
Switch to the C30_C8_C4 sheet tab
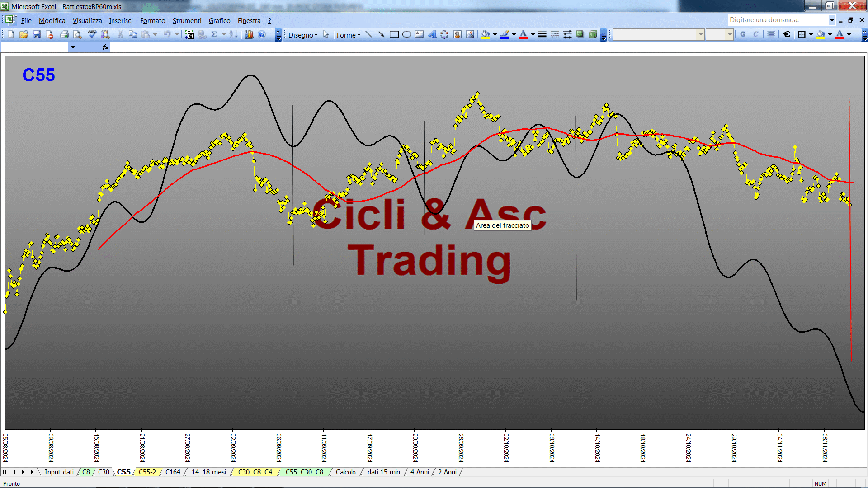tap(255, 472)
